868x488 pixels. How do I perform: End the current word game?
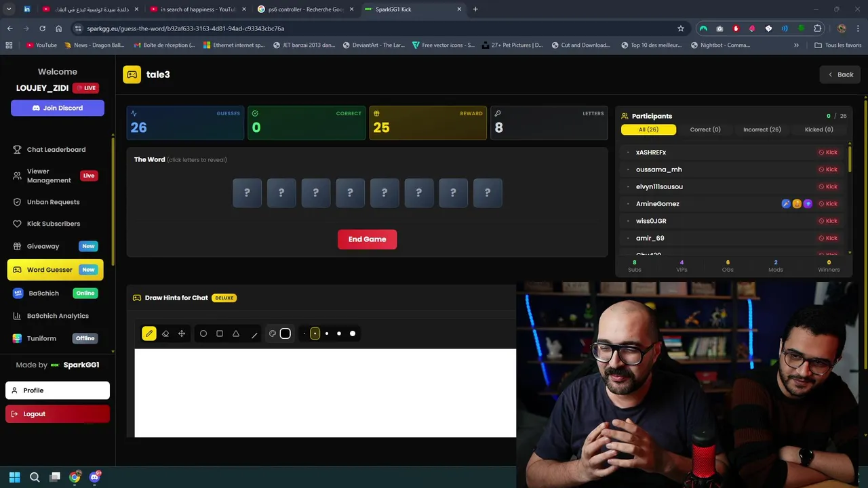[x=368, y=239]
